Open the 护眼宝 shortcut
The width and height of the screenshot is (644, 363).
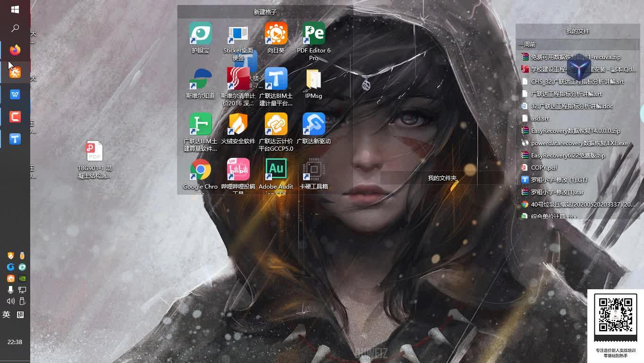(x=201, y=38)
